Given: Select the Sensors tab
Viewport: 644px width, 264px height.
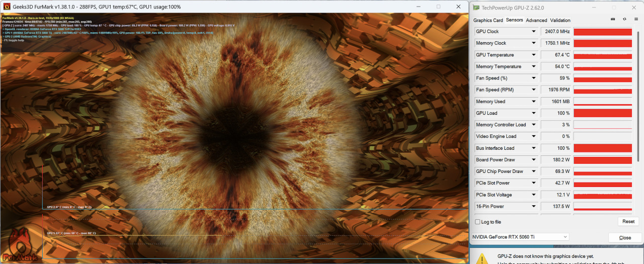Looking at the screenshot, I should (514, 20).
